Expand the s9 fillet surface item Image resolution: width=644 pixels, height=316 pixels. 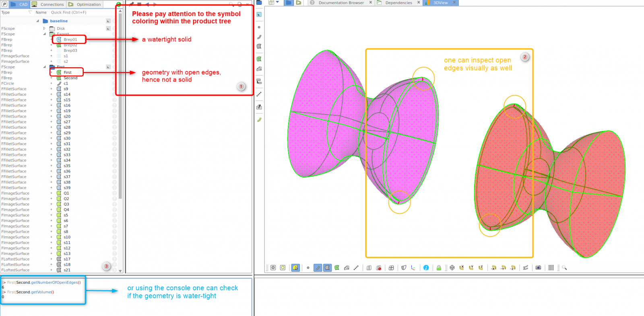tap(51, 89)
